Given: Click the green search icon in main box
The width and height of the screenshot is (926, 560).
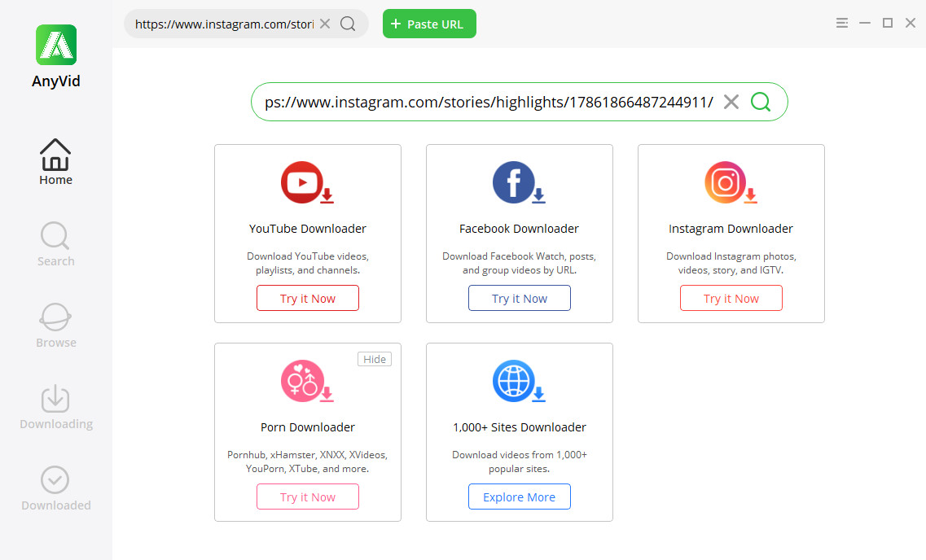Looking at the screenshot, I should click(x=761, y=102).
